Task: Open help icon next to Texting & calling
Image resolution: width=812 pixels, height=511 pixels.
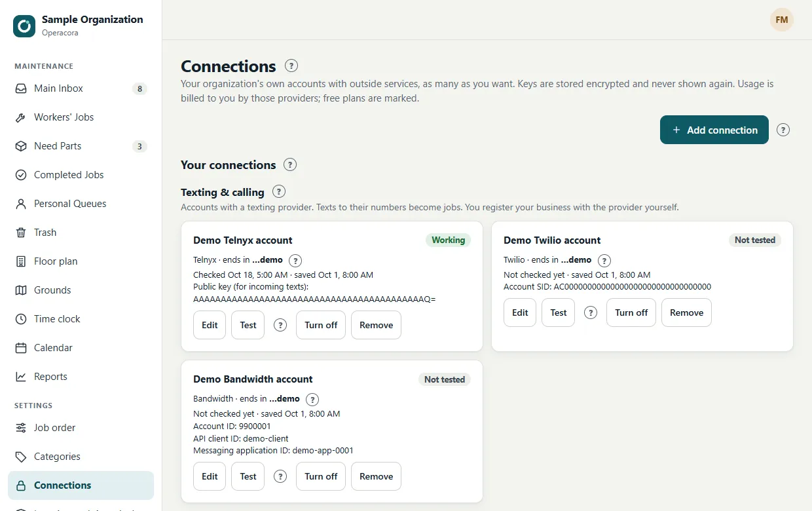Action: coord(279,192)
